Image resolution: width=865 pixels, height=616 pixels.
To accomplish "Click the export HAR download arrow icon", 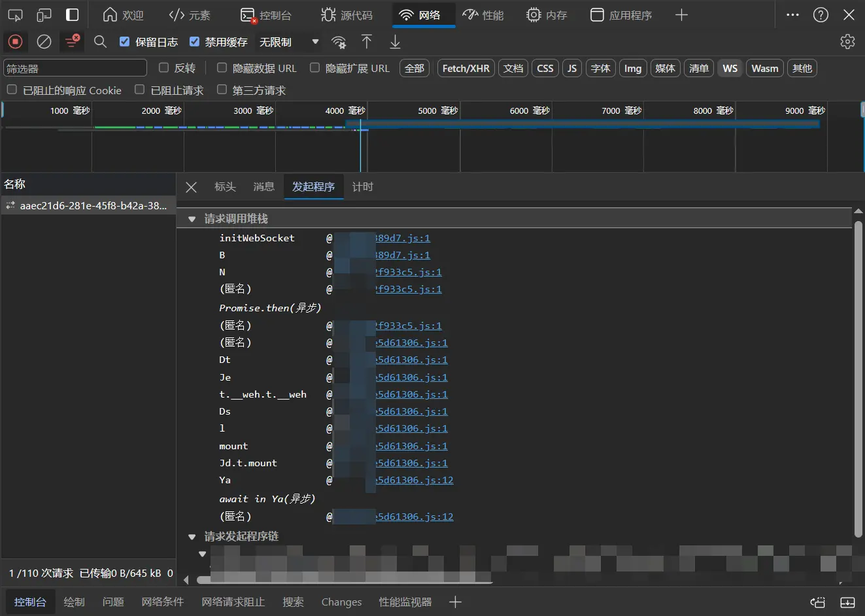I will (x=395, y=42).
